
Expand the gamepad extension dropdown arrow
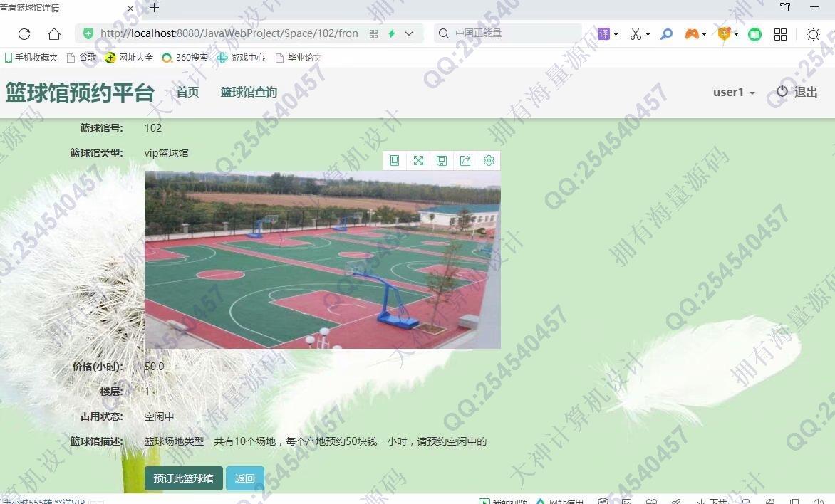tap(704, 35)
